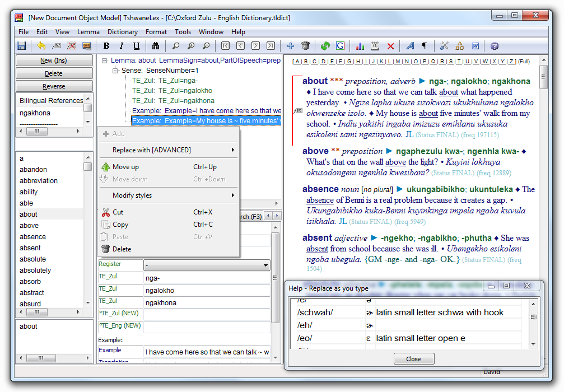Go to next entry using toolbar arrow
Image resolution: width=564 pixels, height=392 pixels.
(x=255, y=46)
